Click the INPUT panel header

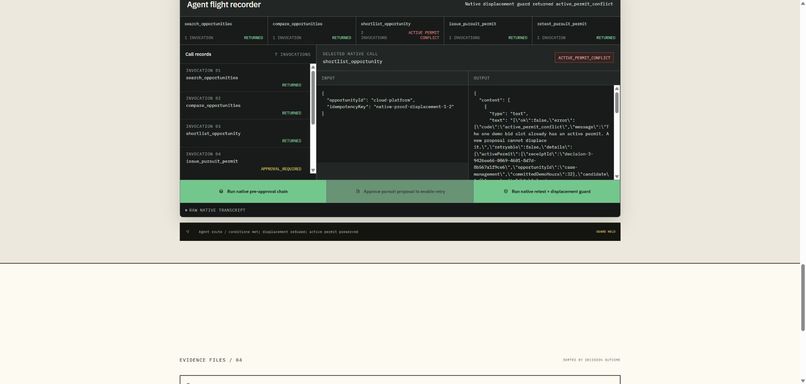pyautogui.click(x=392, y=78)
